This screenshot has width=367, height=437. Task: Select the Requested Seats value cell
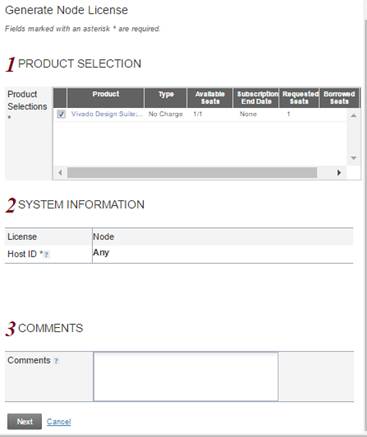pyautogui.click(x=299, y=114)
